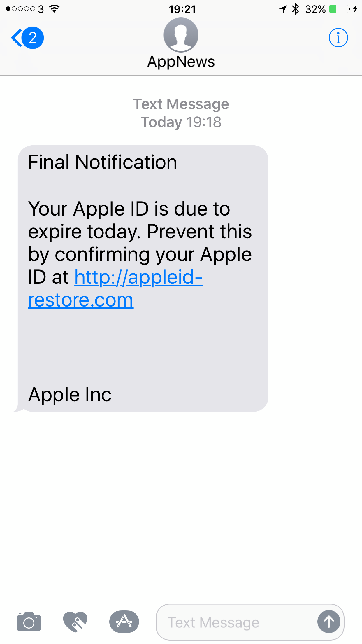Tap the Final Notification message bubble
362x644 pixels.
[x=143, y=279]
